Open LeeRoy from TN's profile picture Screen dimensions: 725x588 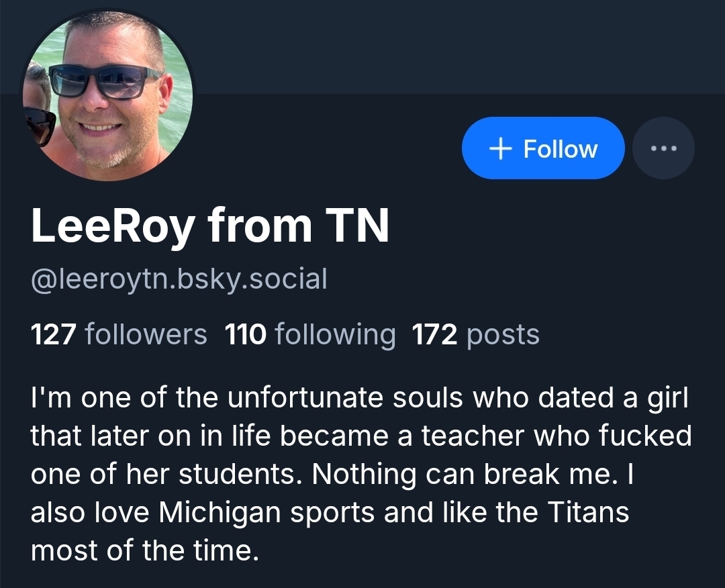(x=109, y=96)
